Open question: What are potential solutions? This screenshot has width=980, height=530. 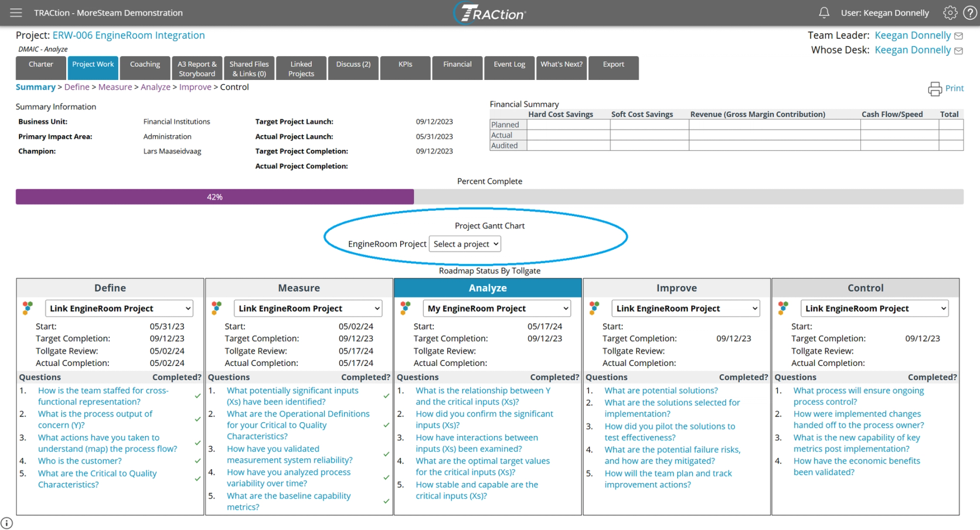coord(661,391)
